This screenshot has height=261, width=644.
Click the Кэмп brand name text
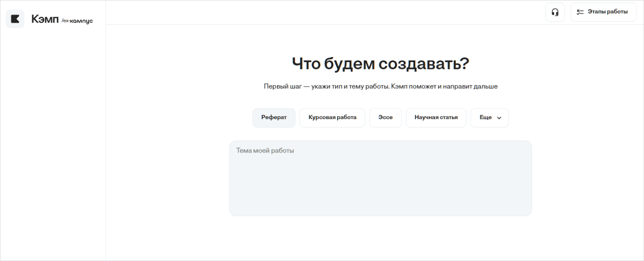click(45, 19)
